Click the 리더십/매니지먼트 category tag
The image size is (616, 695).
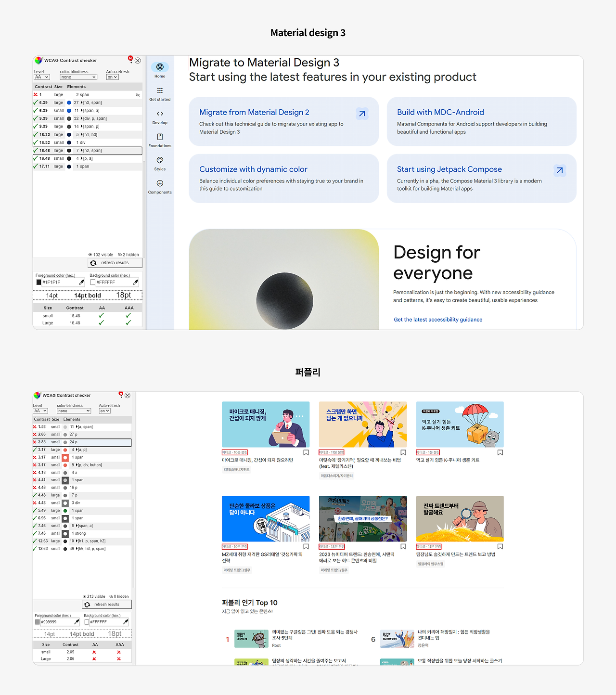236,470
